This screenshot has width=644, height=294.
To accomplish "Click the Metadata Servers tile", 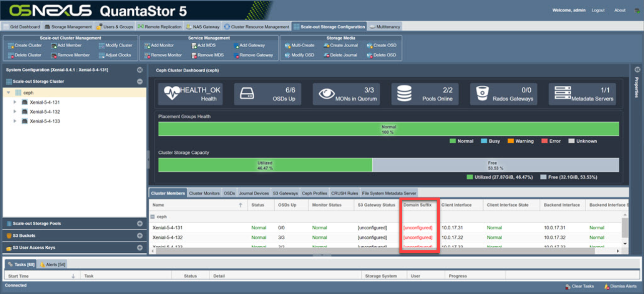I will [x=583, y=94].
